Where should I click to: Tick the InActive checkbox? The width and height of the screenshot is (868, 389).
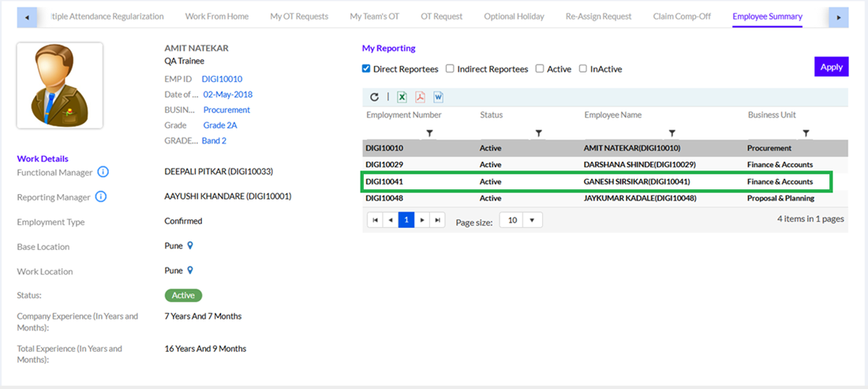tap(583, 69)
